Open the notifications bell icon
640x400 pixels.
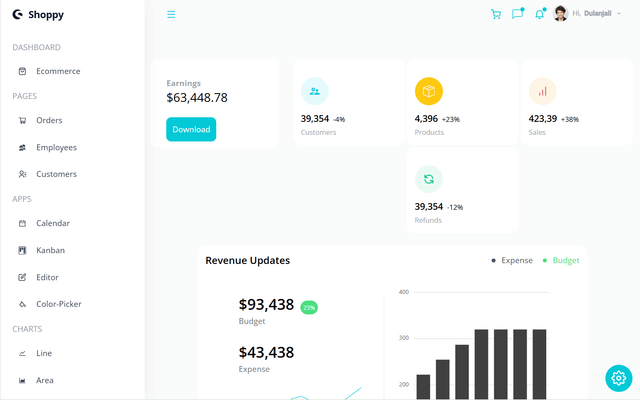(540, 14)
